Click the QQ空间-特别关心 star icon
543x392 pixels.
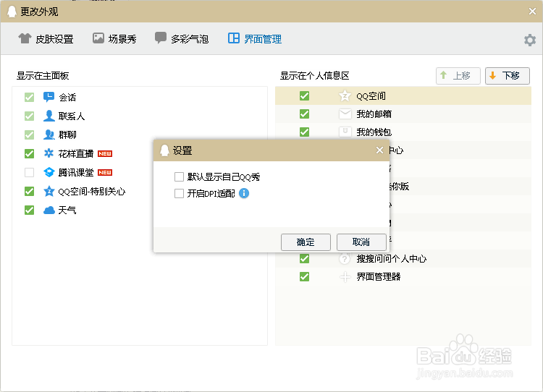pyautogui.click(x=49, y=191)
